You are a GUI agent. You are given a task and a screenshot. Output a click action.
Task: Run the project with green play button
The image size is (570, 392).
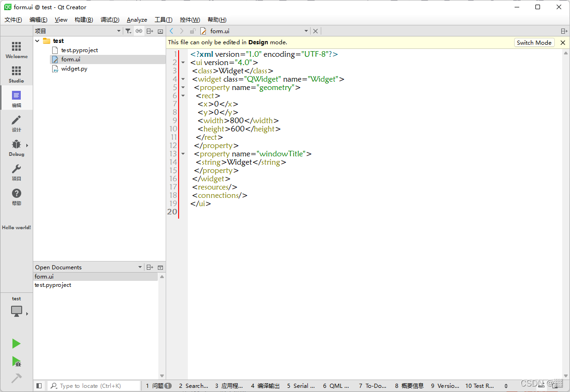[x=16, y=344]
